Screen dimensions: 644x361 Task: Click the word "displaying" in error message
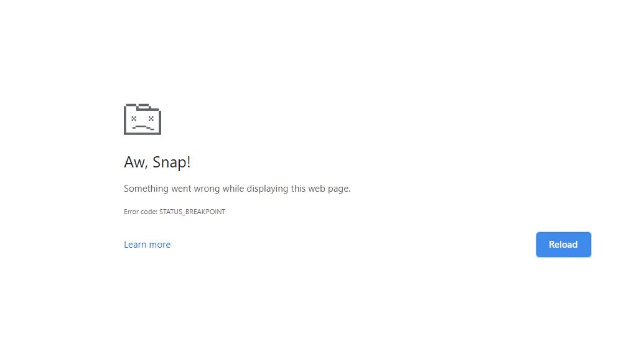[x=268, y=189]
